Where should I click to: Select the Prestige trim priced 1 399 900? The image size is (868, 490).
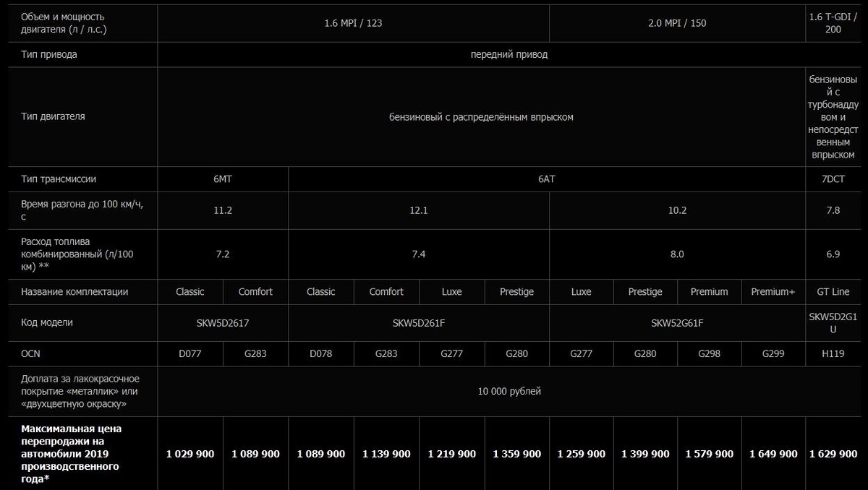pyautogui.click(x=645, y=292)
